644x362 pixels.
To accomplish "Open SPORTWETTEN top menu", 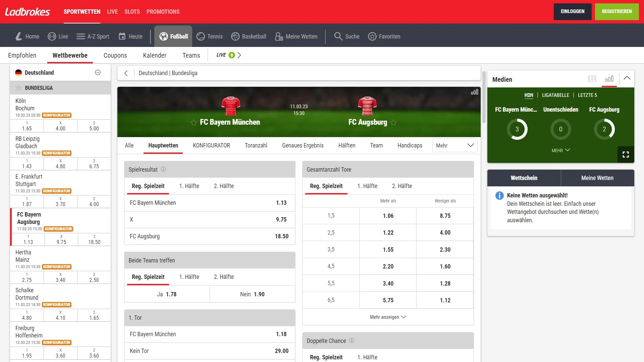I will 82,12.
